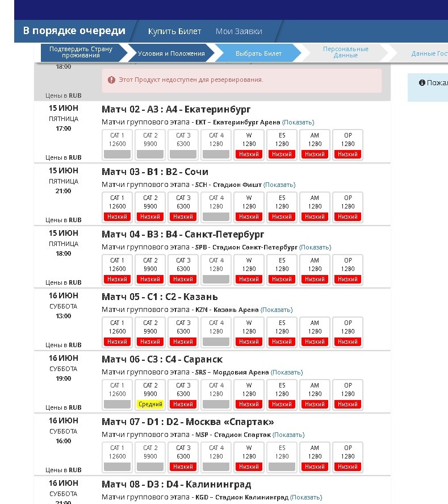Click heading Матч 04 - B3 : B4 - Санкт-Петербург
Image resolution: width=448 pixels, height=504 pixels.
point(183,234)
